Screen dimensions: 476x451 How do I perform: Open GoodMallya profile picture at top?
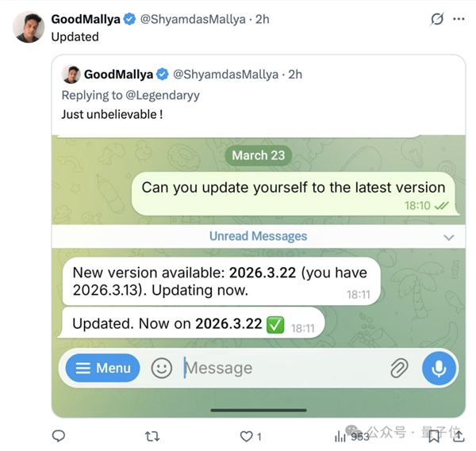point(29,27)
